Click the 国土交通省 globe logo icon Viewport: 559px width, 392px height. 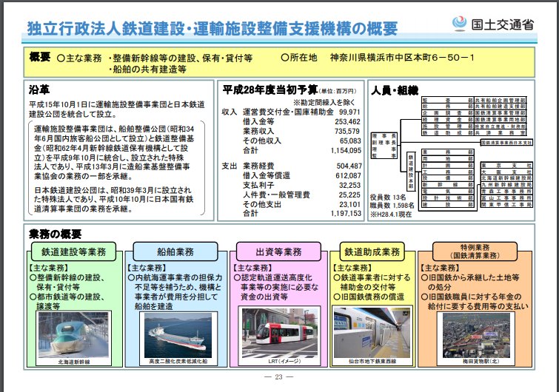[459, 24]
